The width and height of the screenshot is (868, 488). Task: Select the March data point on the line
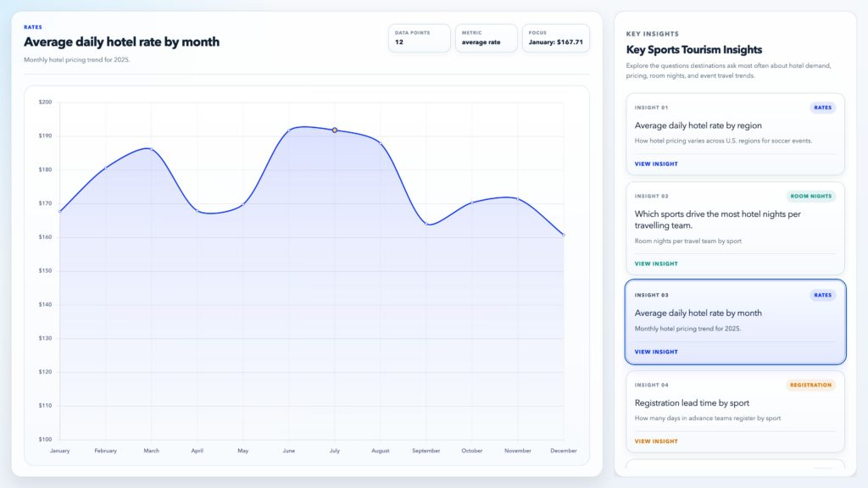pos(151,149)
